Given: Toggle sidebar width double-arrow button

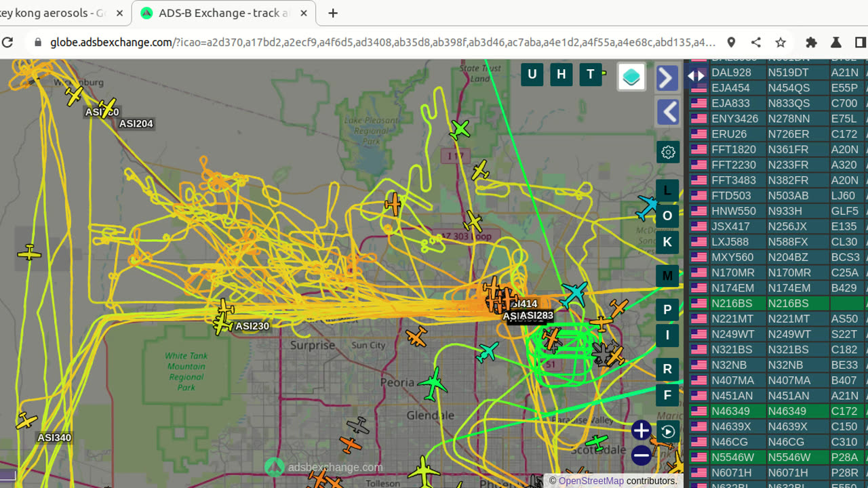Looking at the screenshot, I should click(697, 75).
